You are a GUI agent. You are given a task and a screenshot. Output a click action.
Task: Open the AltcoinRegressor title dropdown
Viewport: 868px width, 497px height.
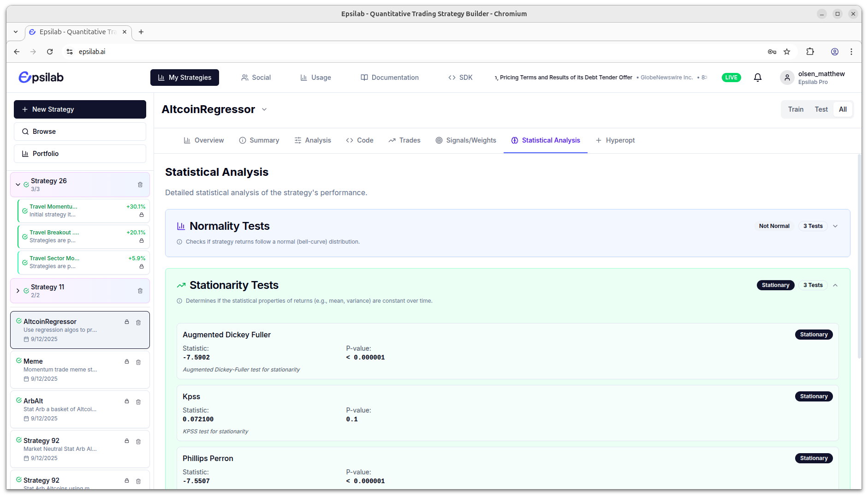click(x=264, y=109)
